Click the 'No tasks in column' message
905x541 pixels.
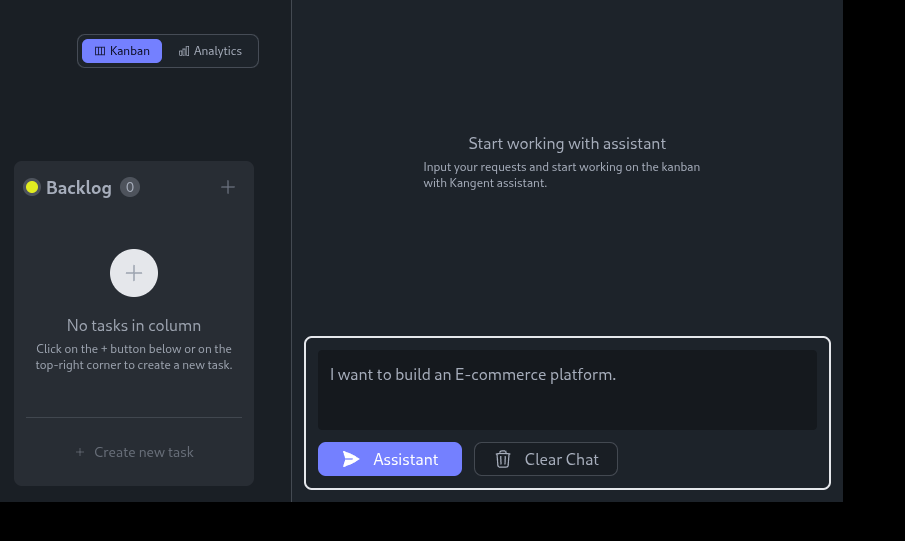(x=134, y=325)
